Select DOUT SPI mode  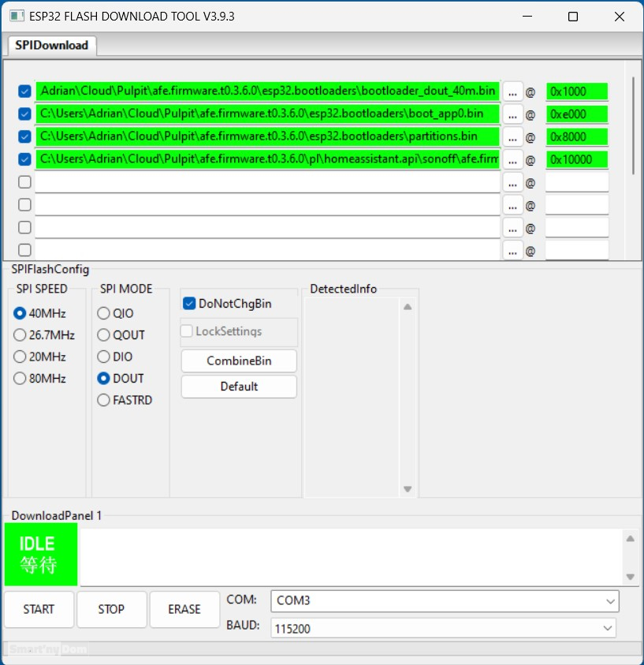[121, 379]
